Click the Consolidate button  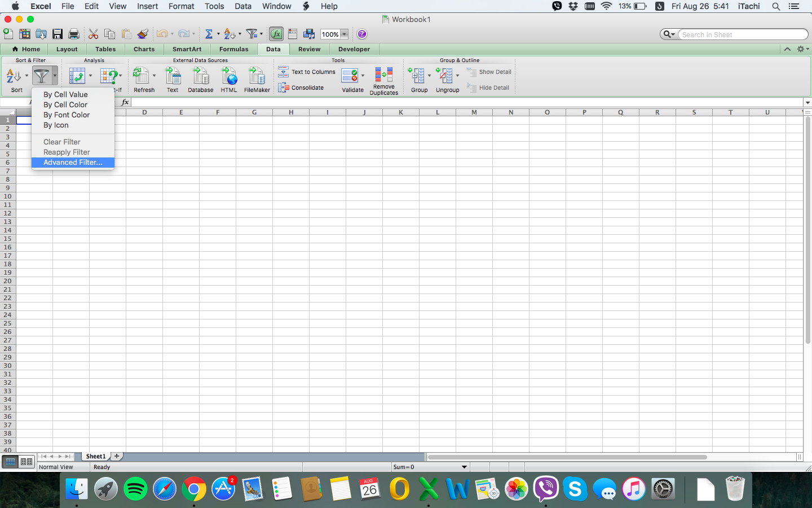coord(301,87)
